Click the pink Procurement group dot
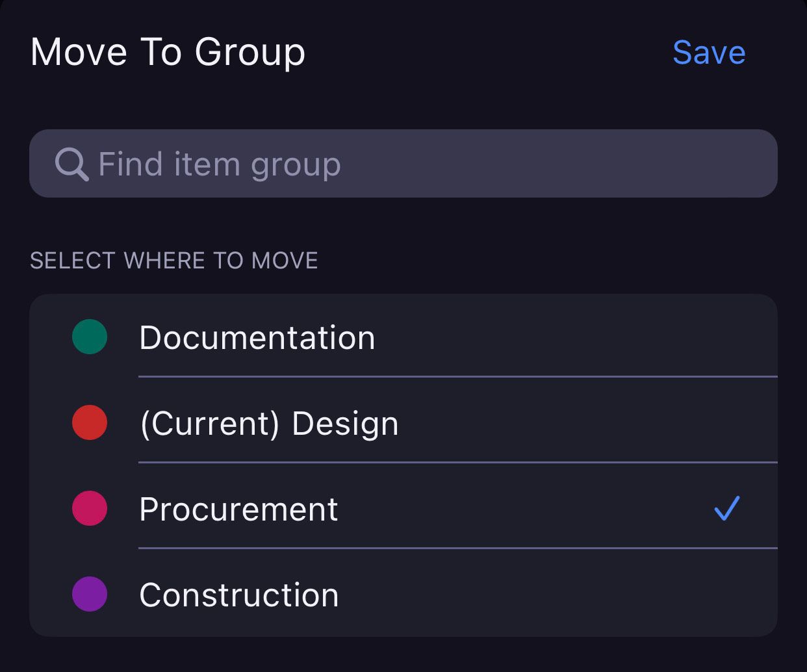Image resolution: width=807 pixels, height=672 pixels. click(90, 508)
